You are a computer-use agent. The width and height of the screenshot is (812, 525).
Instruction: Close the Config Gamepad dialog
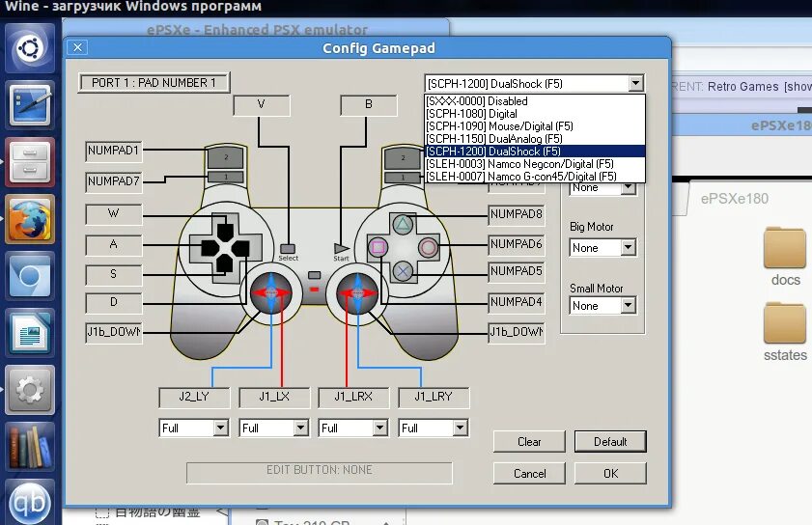pyautogui.click(x=77, y=47)
